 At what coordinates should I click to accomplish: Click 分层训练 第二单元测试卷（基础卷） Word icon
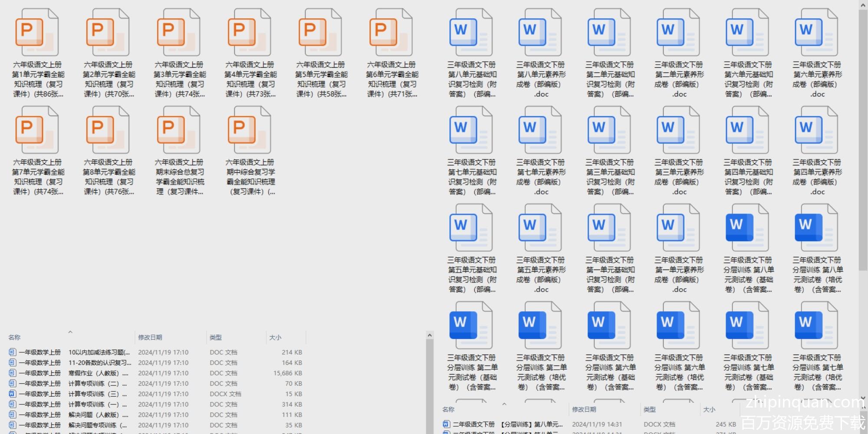point(471,325)
